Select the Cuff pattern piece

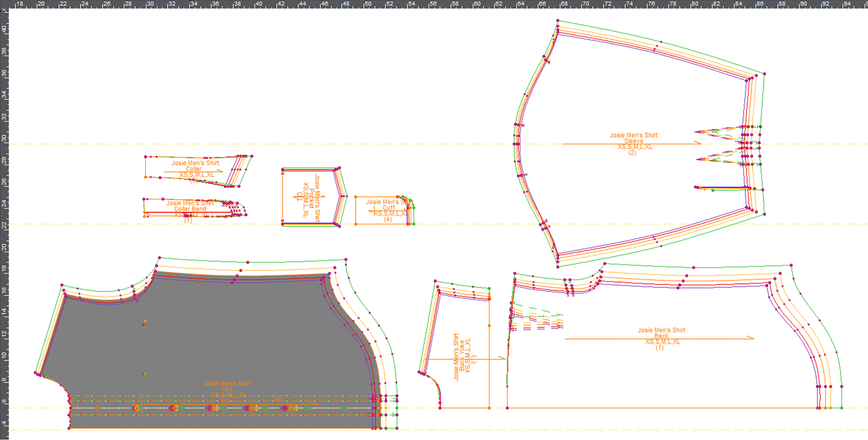click(384, 211)
